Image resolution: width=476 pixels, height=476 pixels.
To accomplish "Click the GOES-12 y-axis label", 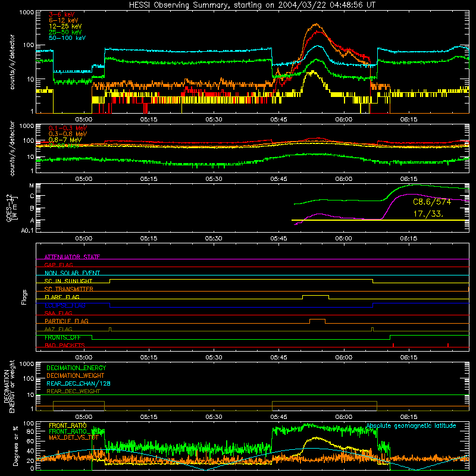I will (x=12, y=208).
